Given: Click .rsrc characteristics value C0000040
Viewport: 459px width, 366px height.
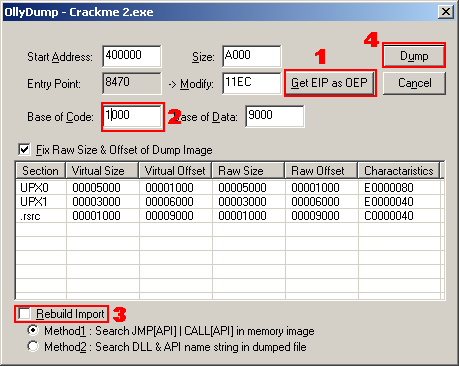Looking at the screenshot, I should 389,216.
